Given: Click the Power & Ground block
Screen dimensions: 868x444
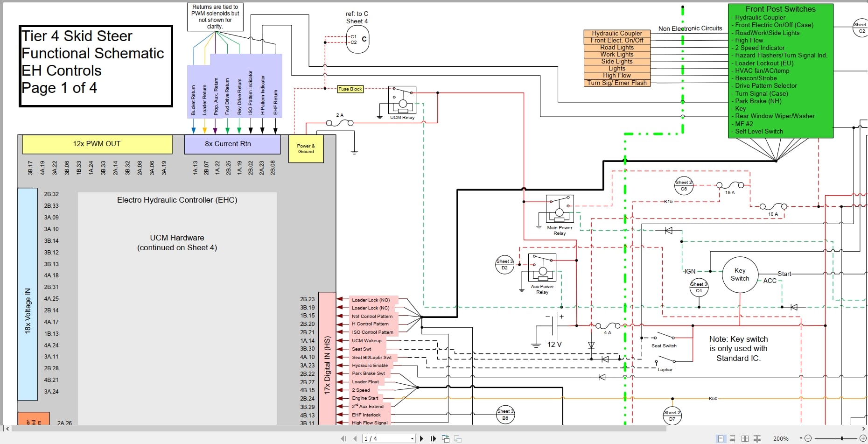Looking at the screenshot, I should (306, 149).
